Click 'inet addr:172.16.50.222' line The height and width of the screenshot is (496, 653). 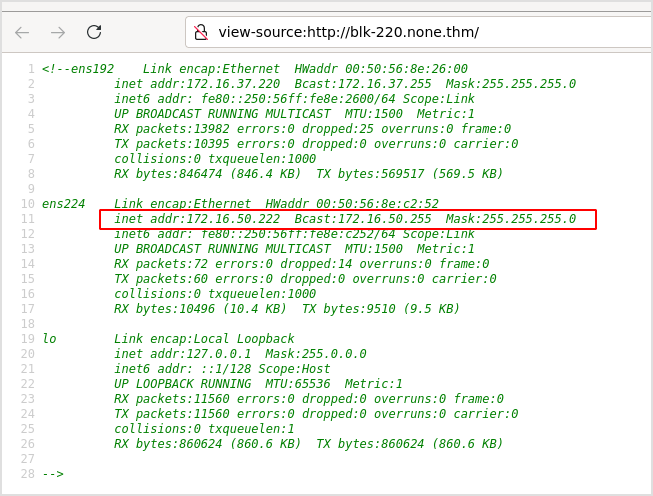(x=345, y=219)
